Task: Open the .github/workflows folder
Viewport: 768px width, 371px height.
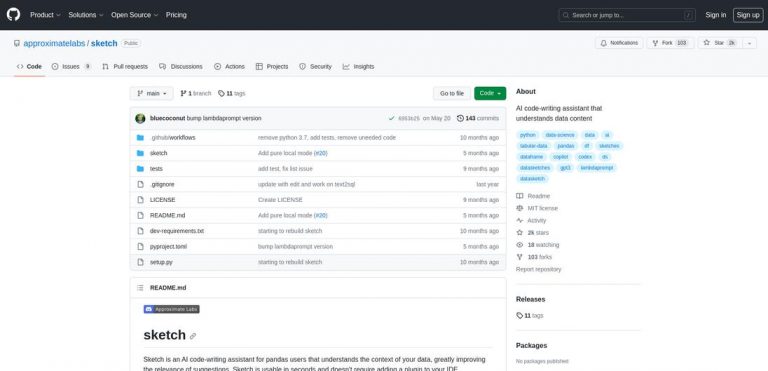Action: (172, 138)
